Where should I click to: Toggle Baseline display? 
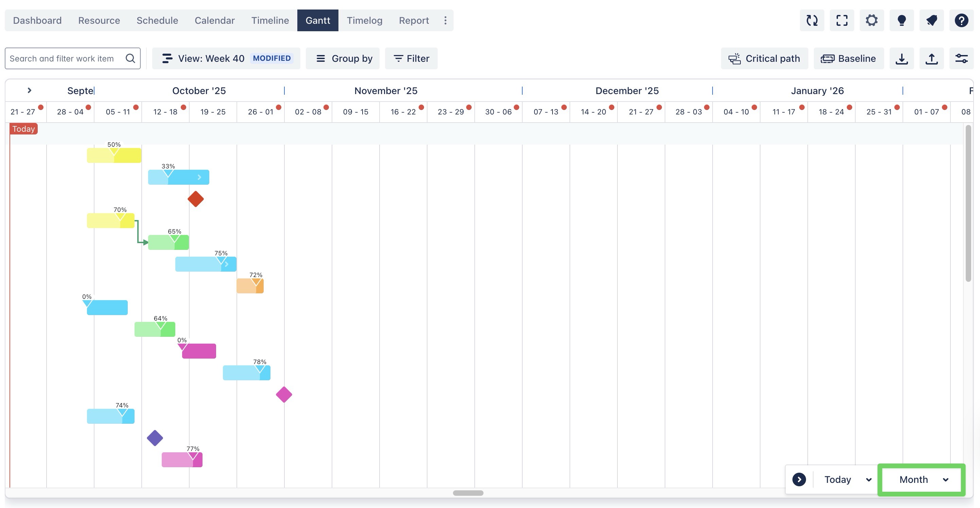(848, 58)
